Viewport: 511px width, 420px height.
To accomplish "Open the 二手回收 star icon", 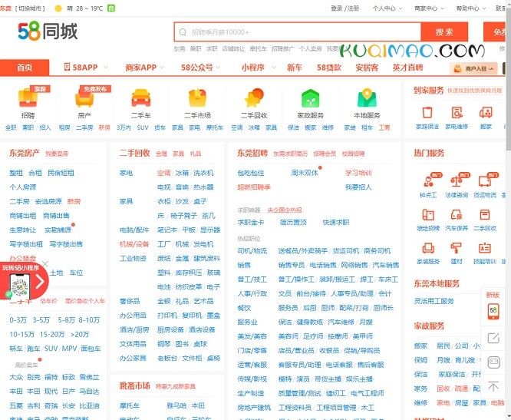I will 254,98.
